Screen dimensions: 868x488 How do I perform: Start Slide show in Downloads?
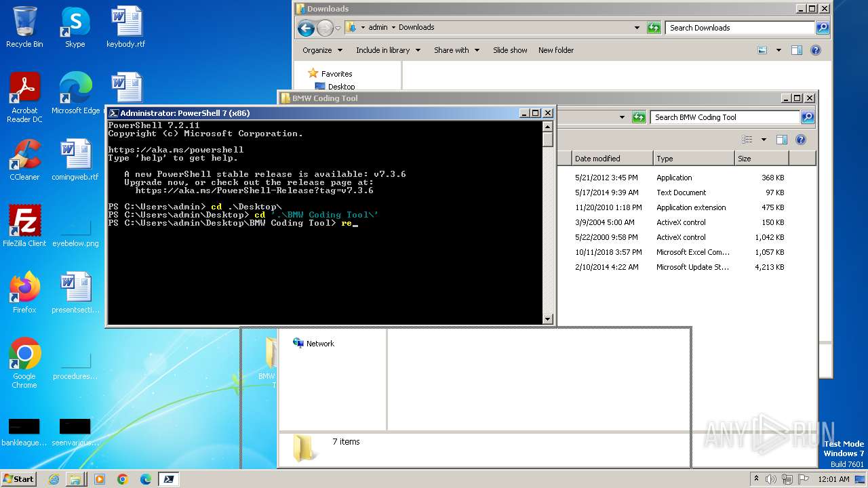510,50
